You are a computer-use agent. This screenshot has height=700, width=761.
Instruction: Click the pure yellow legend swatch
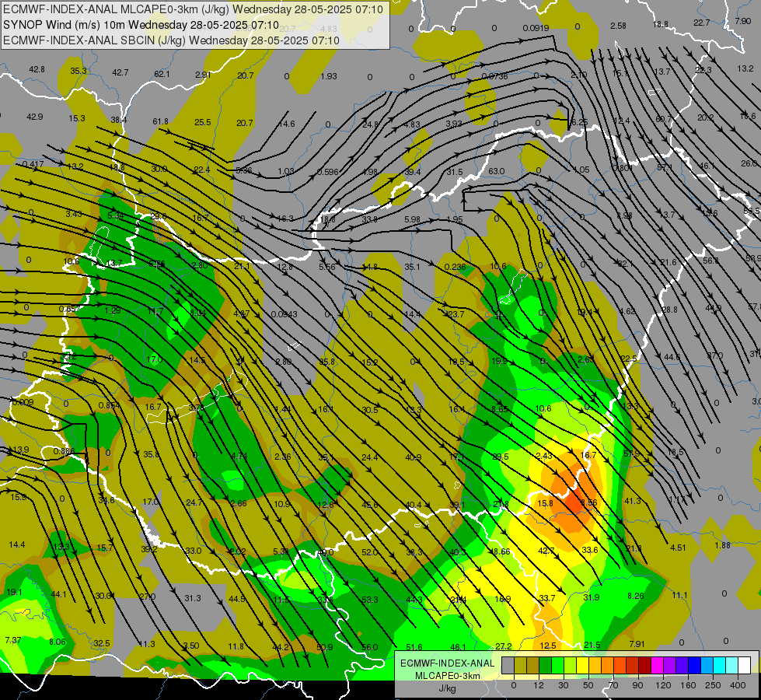(x=582, y=665)
